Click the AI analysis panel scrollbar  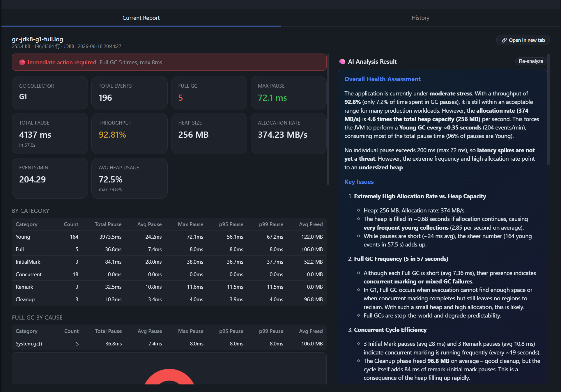(x=548, y=109)
